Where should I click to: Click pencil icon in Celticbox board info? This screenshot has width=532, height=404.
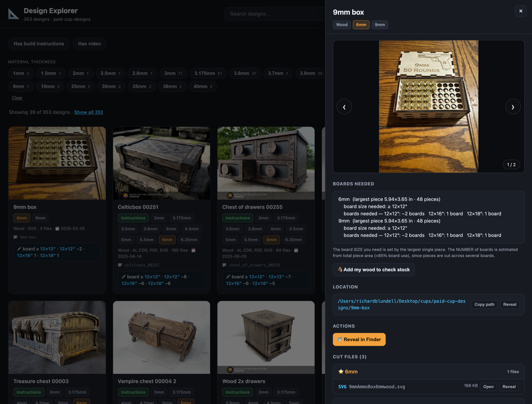coord(124,277)
